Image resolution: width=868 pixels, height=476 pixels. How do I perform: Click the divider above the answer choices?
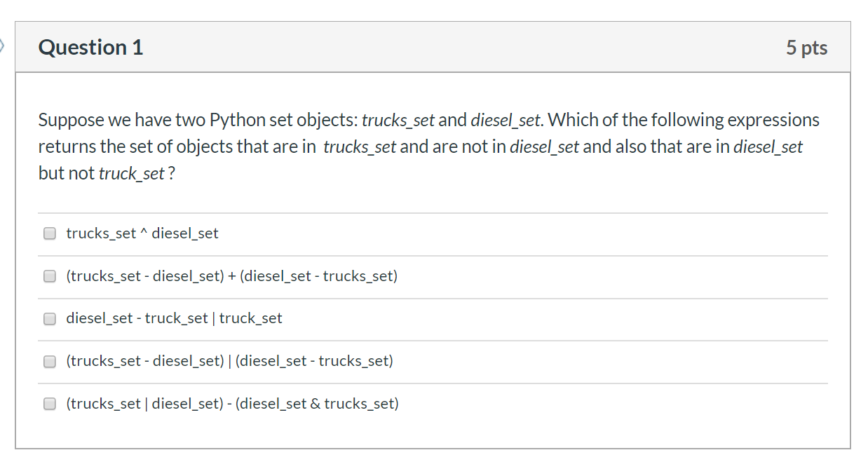click(x=433, y=214)
